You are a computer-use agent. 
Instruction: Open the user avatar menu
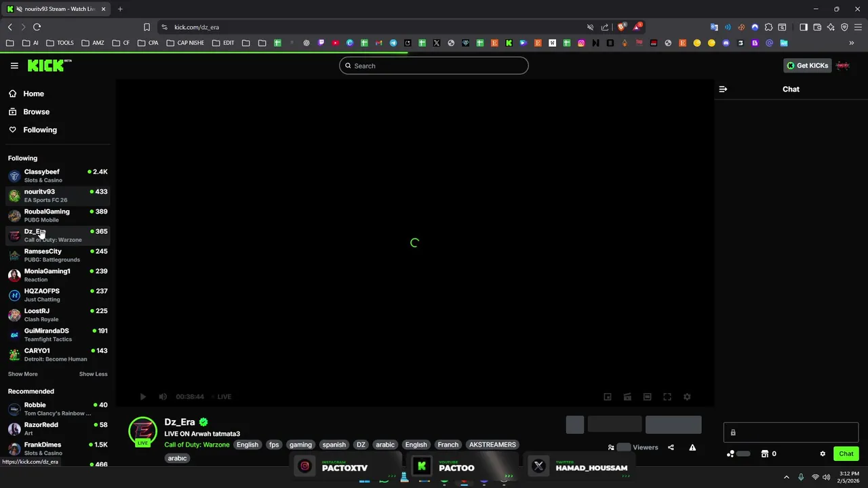click(x=842, y=66)
